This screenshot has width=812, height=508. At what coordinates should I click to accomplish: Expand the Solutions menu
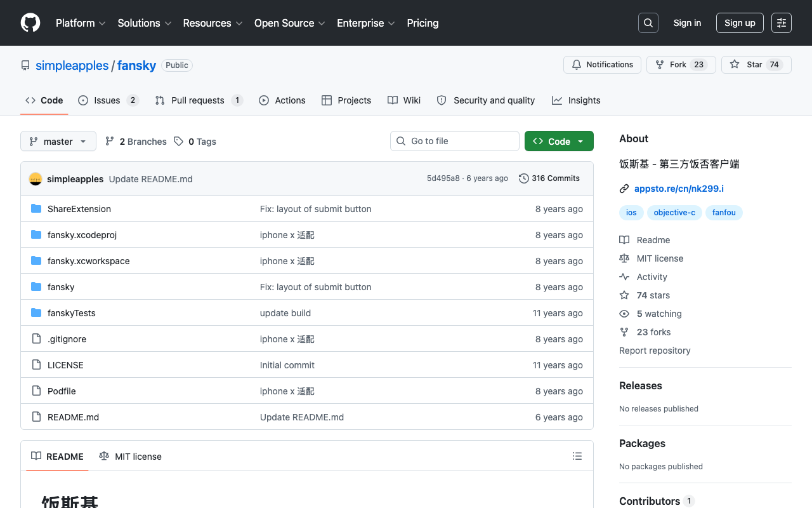(x=145, y=23)
